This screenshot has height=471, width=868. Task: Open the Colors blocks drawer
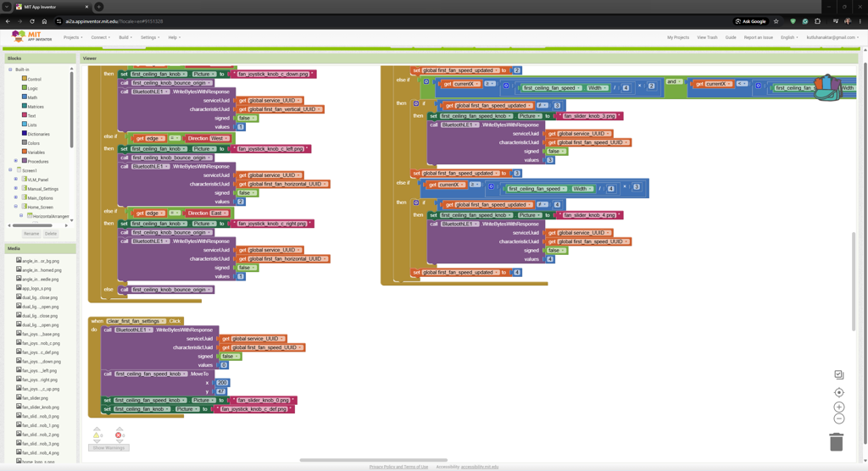click(31, 143)
